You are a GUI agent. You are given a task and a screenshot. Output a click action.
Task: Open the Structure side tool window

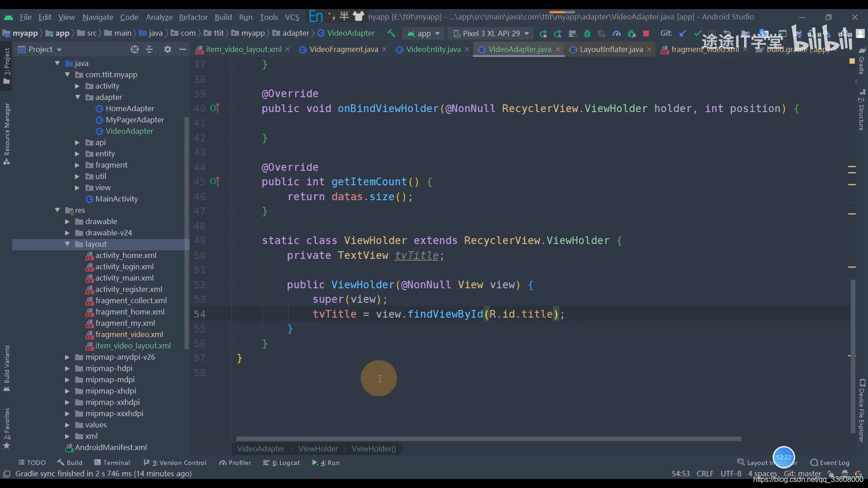[x=862, y=111]
